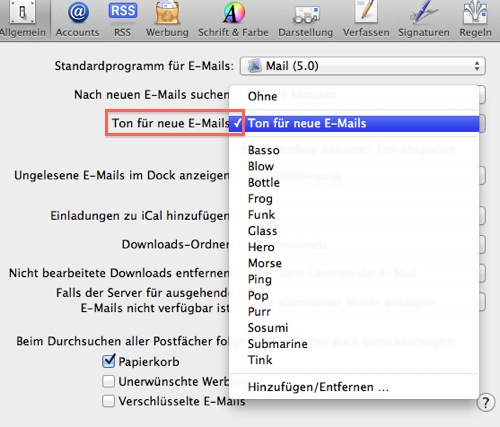500x427 pixels.
Task: Select the Blow sound
Action: point(354,166)
